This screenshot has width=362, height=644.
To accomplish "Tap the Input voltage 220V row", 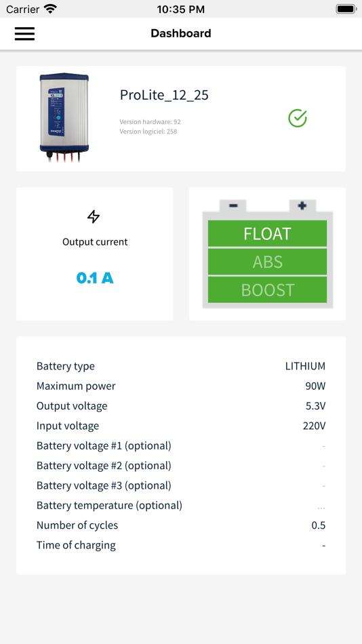I will 181,426.
